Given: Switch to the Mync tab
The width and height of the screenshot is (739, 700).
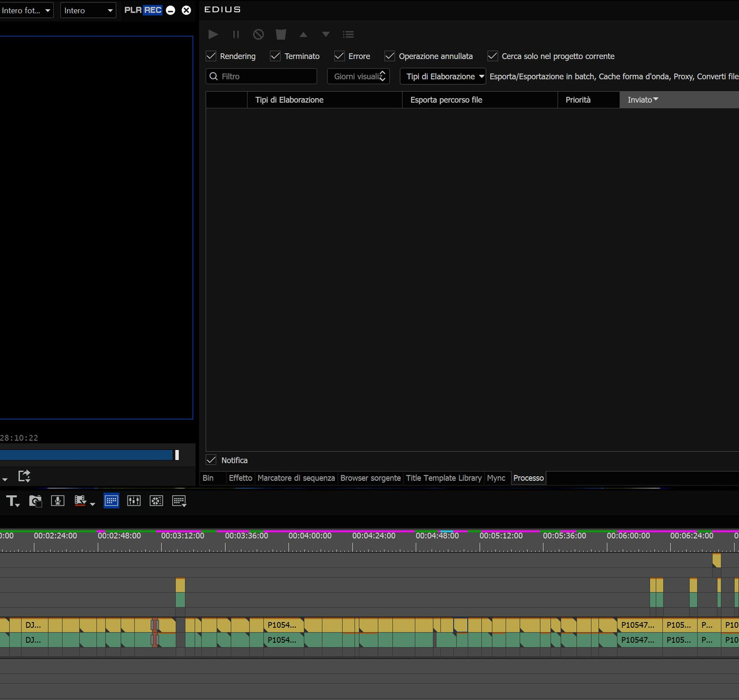Looking at the screenshot, I should (496, 478).
